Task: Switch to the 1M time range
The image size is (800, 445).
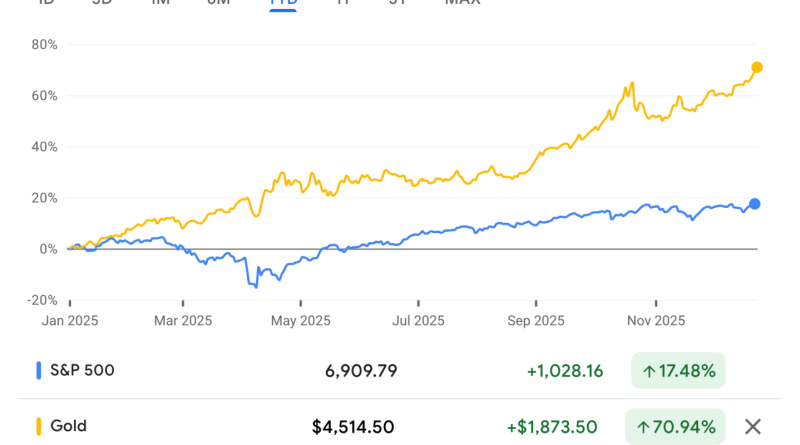Action: click(x=160, y=3)
